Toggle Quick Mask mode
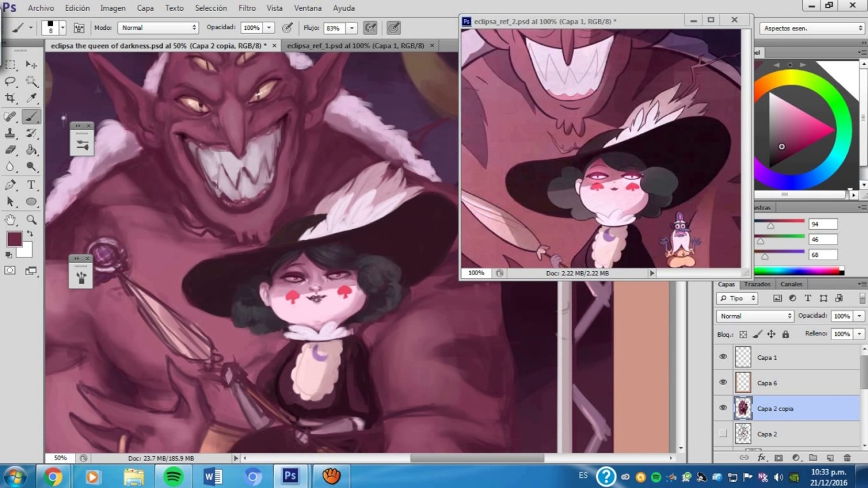This screenshot has height=488, width=868. click(10, 270)
